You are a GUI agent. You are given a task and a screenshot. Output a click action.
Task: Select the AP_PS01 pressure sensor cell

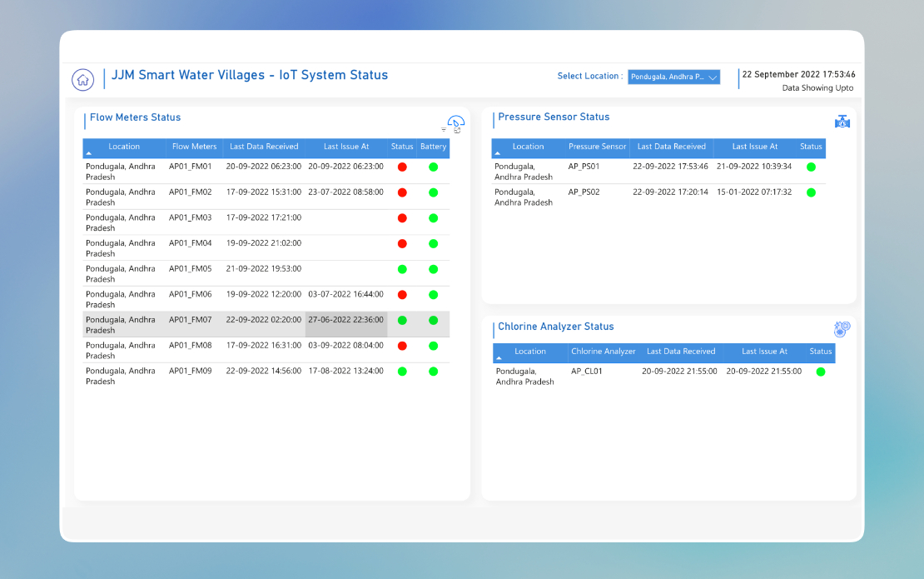[x=584, y=167]
